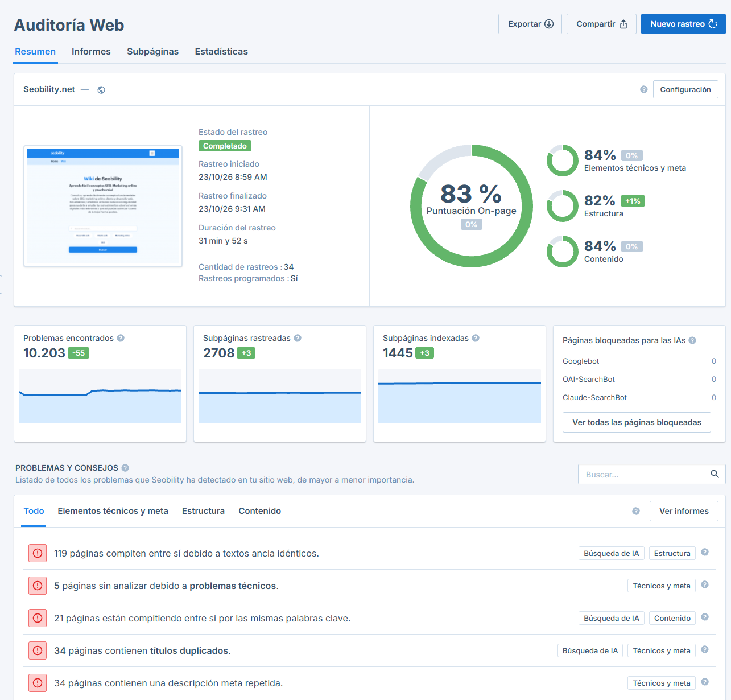Switch to the Informes tab
Image resolution: width=731 pixels, height=700 pixels.
pos(91,51)
